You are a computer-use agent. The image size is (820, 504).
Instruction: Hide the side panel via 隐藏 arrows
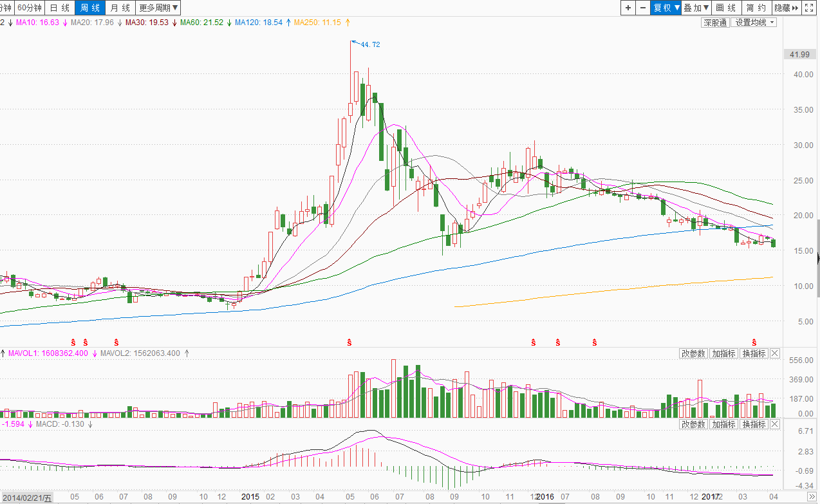[786, 8]
